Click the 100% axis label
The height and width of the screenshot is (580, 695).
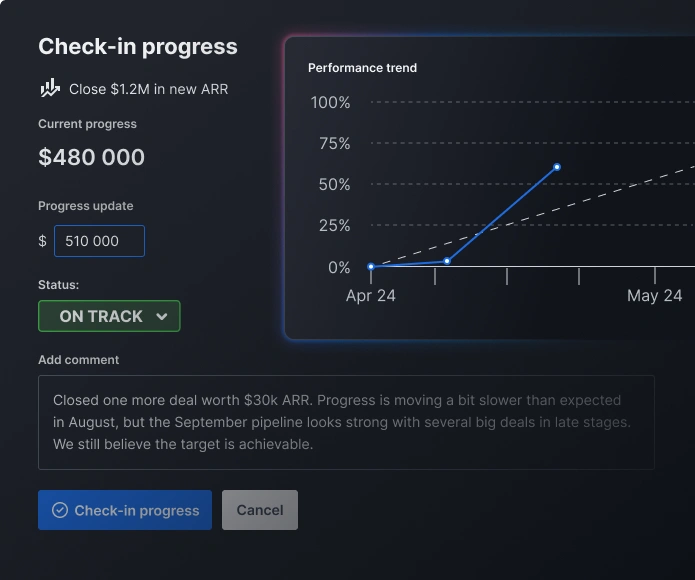point(330,102)
